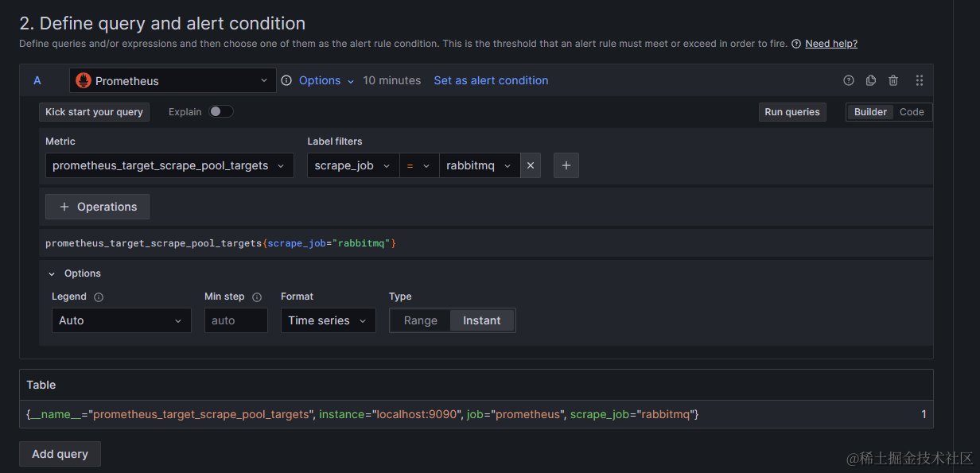This screenshot has width=980, height=473.
Task: Switch editor to Builder mode
Action: [870, 112]
